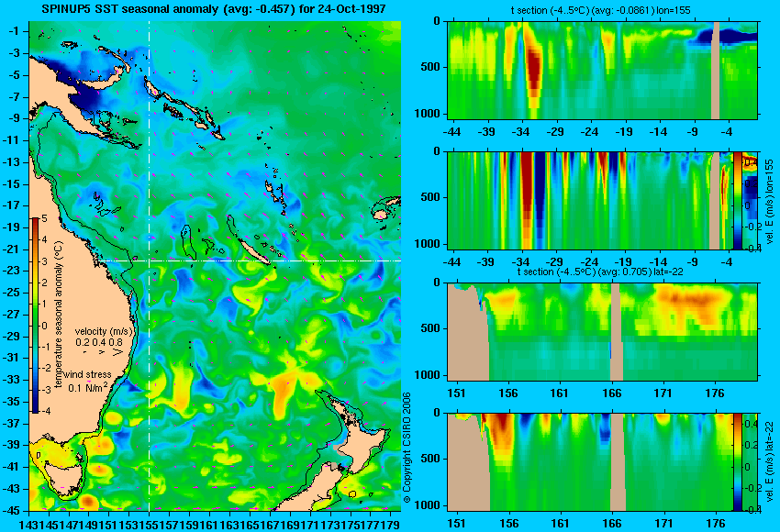780x532 pixels.
Task: Click the '176' label under lat=-22 temperature section
Action: 715,393
